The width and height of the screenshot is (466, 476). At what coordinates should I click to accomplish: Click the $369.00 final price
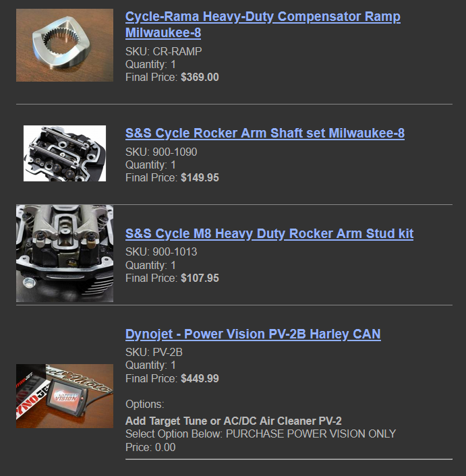200,77
